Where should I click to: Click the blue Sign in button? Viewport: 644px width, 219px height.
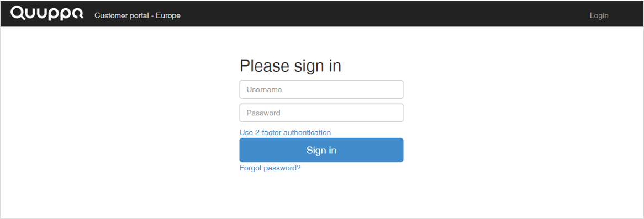pyautogui.click(x=321, y=150)
